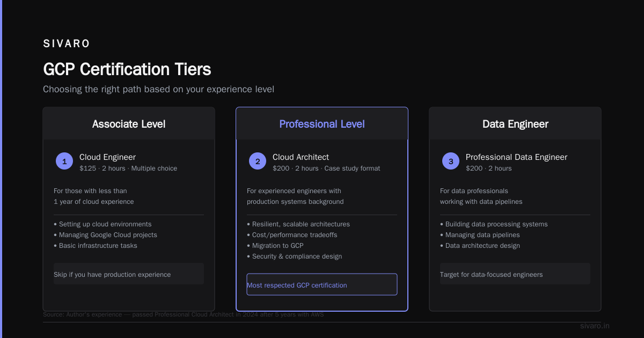
Task: Click the Data architecture design bullet
Action: (x=480, y=246)
